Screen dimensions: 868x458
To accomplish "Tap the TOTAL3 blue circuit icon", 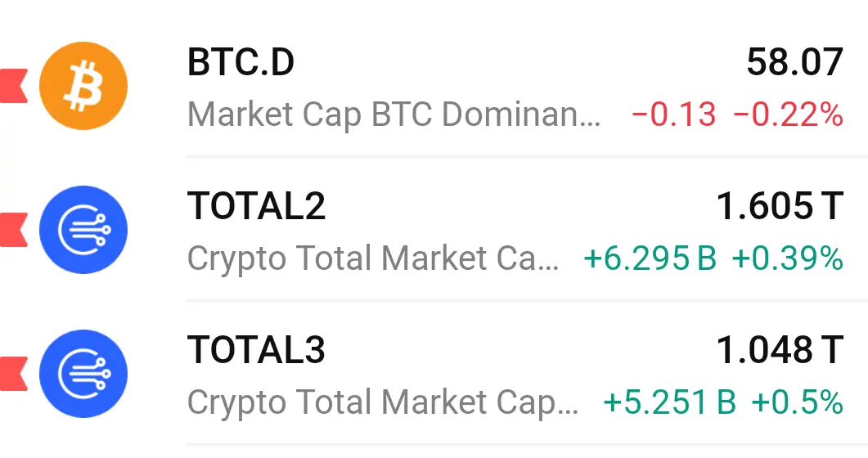I will pyautogui.click(x=83, y=374).
